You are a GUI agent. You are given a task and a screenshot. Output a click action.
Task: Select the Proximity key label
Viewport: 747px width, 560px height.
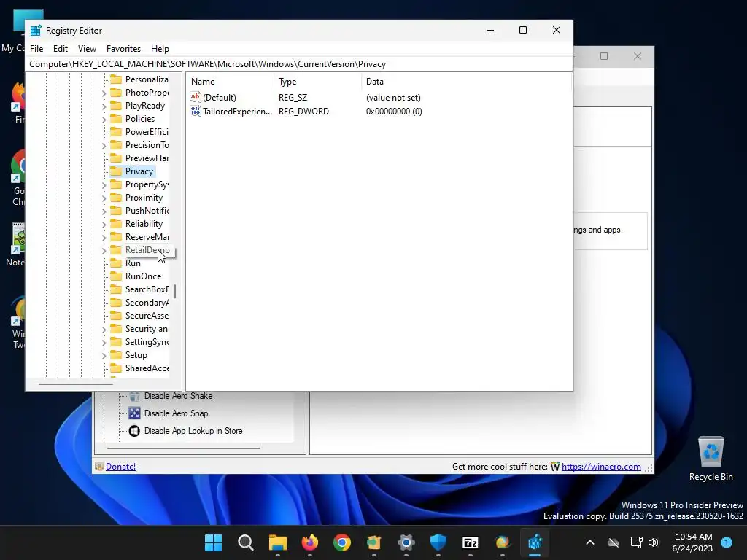pos(144,198)
